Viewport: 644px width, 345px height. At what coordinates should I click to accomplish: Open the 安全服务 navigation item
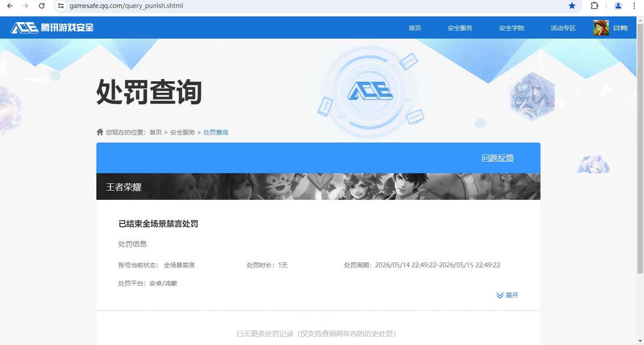point(460,28)
